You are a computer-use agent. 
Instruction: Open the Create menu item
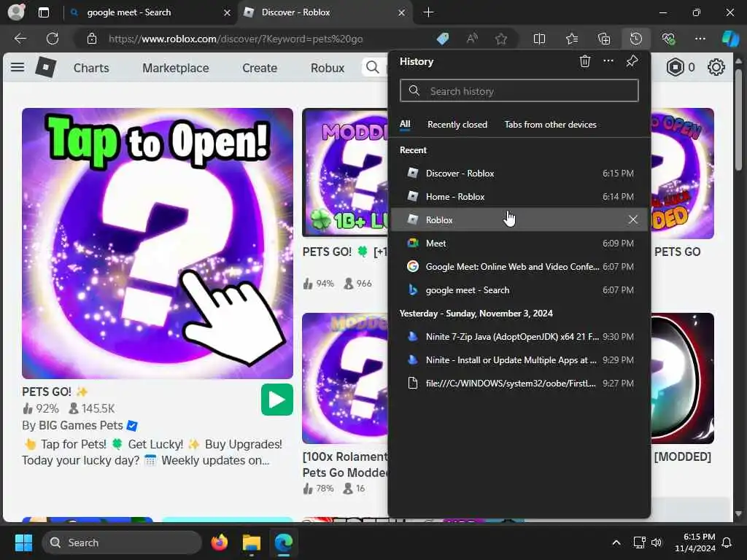tap(260, 68)
